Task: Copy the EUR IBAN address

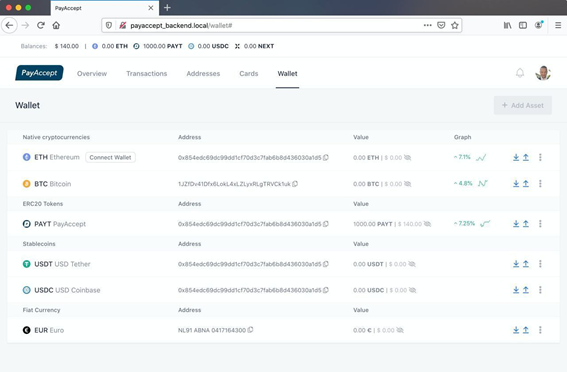Action: coord(250,330)
